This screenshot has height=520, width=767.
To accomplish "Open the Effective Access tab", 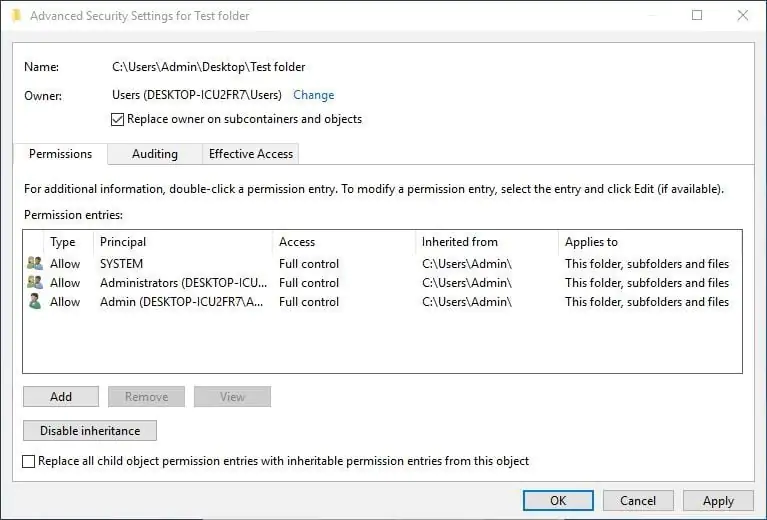I will [251, 154].
